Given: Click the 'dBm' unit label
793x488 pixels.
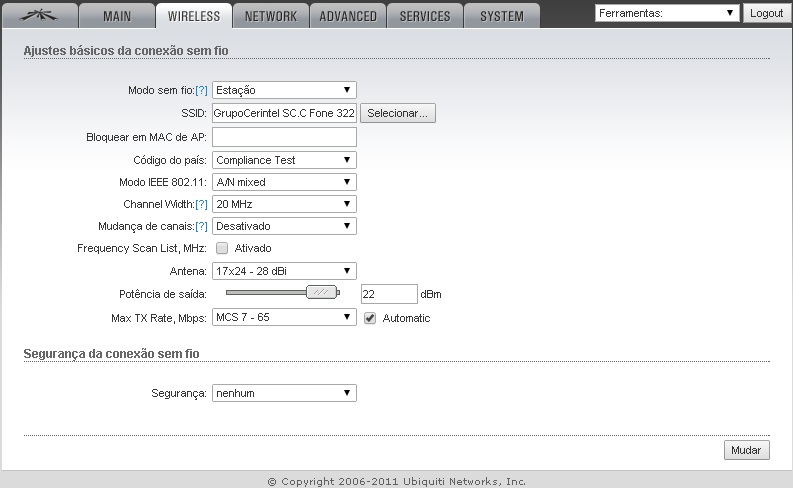Looking at the screenshot, I should (431, 294).
